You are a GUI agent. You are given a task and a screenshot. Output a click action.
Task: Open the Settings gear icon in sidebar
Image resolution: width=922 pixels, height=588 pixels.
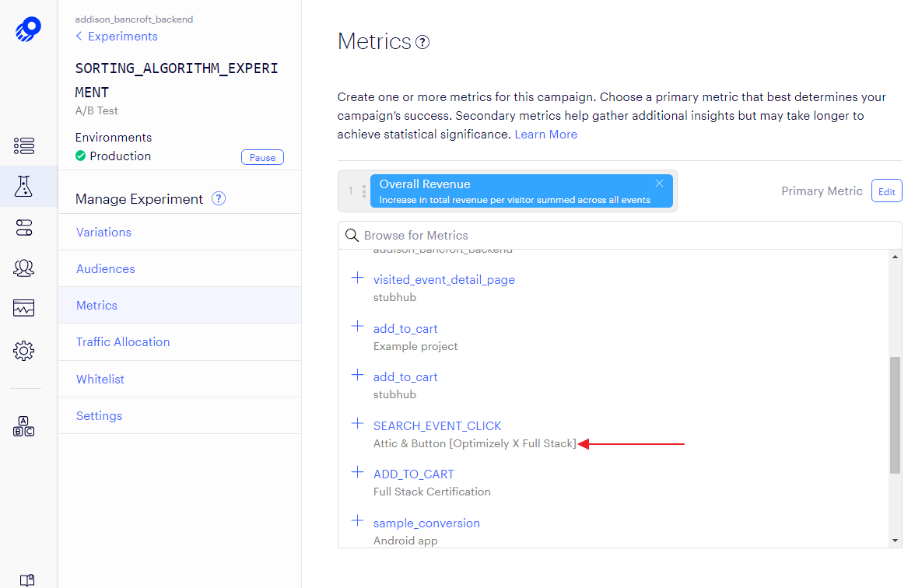pos(24,351)
